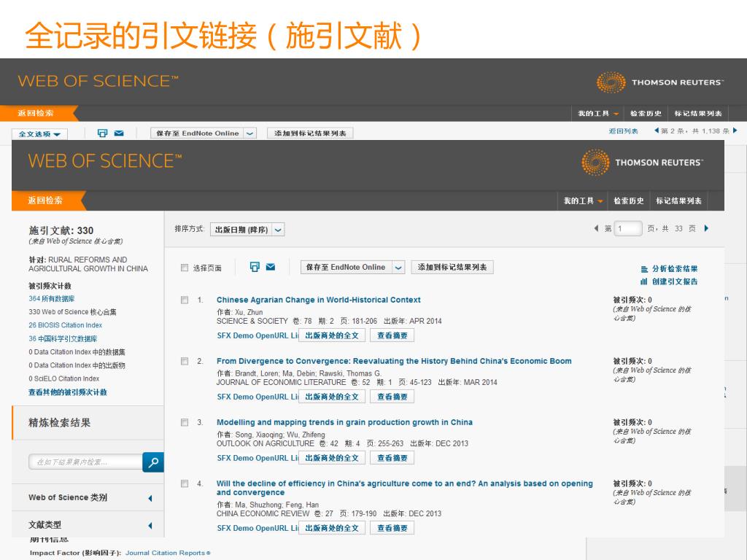Viewport: 747px width, 560px height.
Task: Click 添加到标记结果列表 button in background window
Action: (310, 133)
